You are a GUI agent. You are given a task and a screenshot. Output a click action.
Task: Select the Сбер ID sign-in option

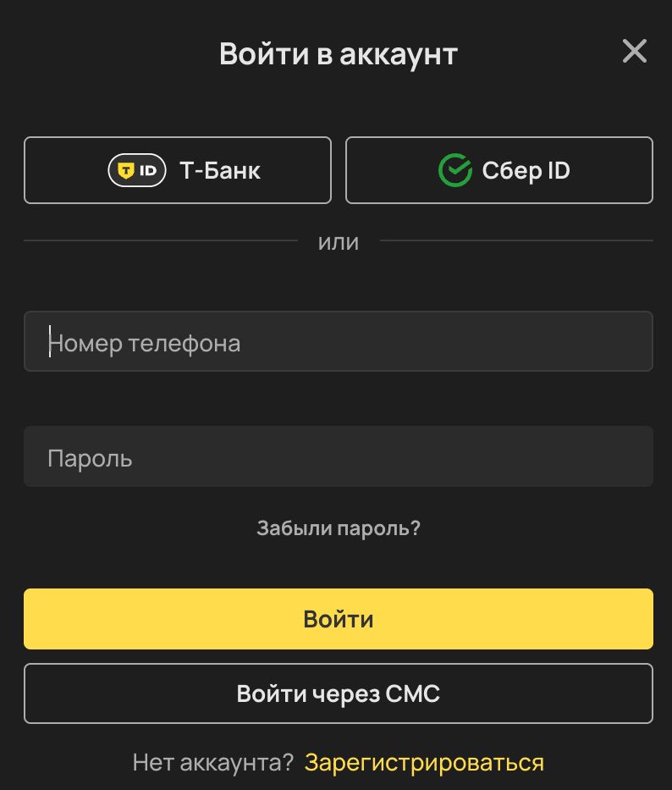498,169
